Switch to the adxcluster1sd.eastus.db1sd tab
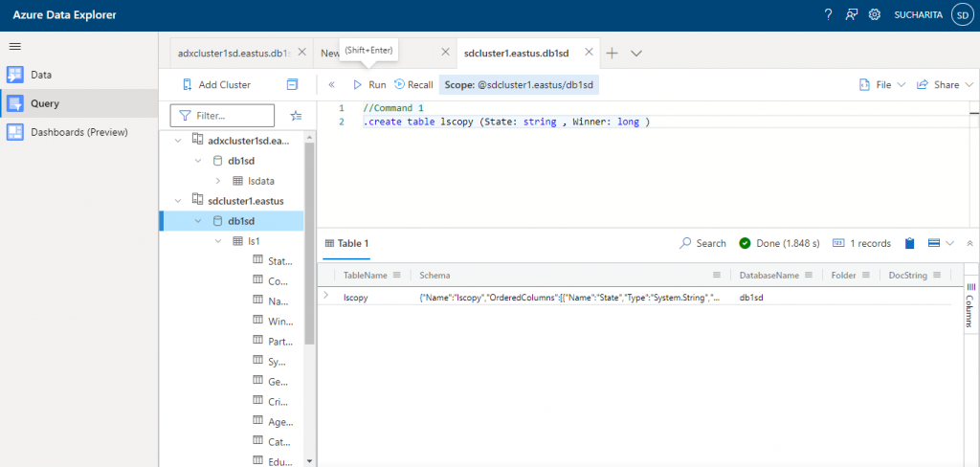This screenshot has width=980, height=467. pos(234,53)
